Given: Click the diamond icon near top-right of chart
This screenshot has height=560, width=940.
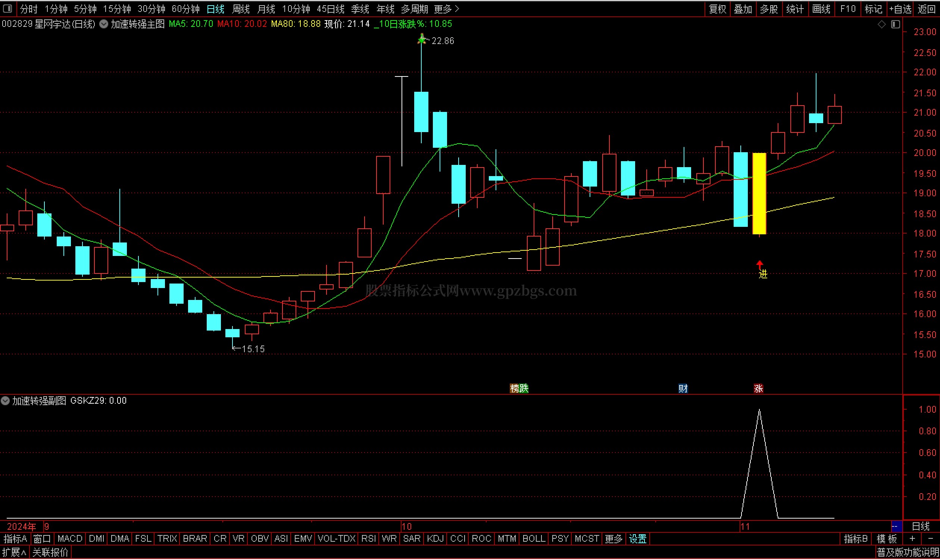Looking at the screenshot, I should pyautogui.click(x=881, y=24).
